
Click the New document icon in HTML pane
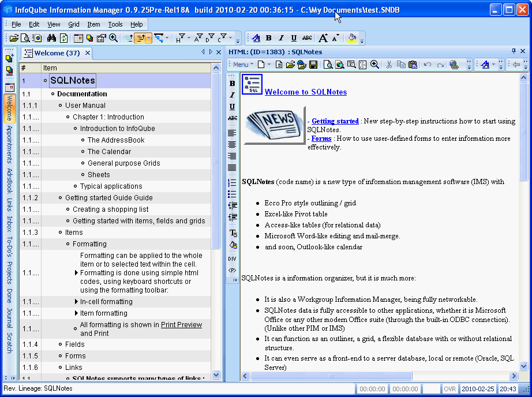click(261, 65)
